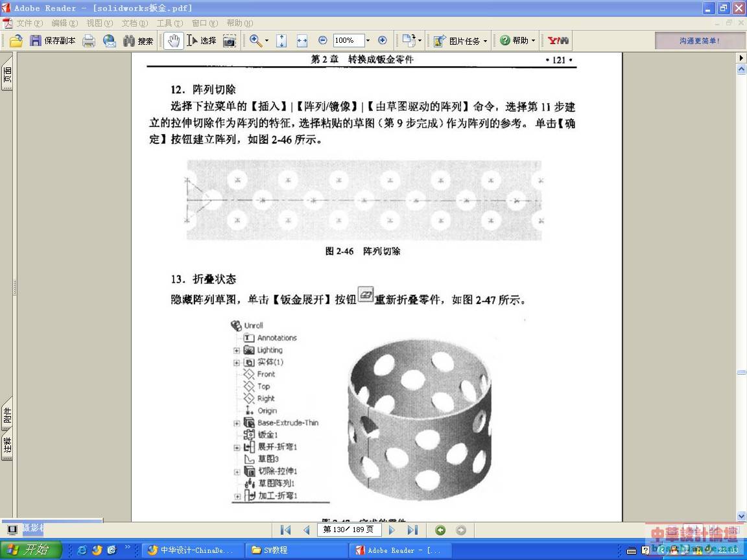Click green Previous View arrow
This screenshot has height=560, width=747.
point(440,530)
